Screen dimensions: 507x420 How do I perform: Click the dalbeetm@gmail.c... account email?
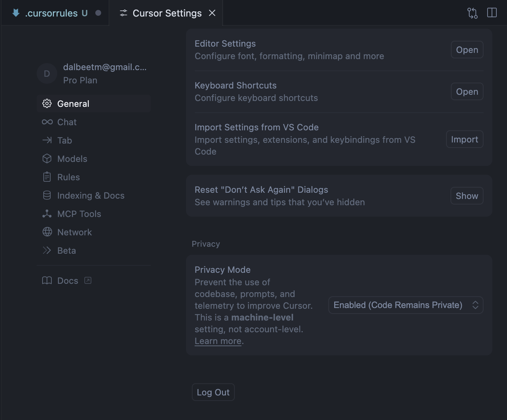coord(105,67)
